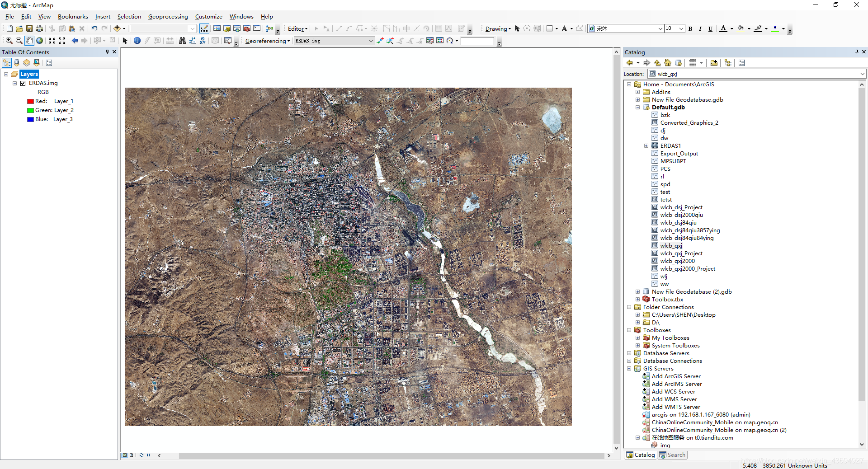868x469 pixels.
Task: Select the Zoom Out tool
Action: [19, 41]
